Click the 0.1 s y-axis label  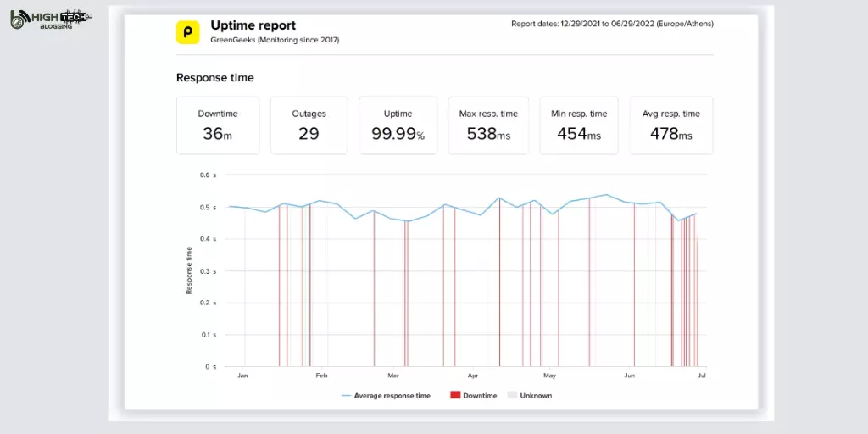pyautogui.click(x=209, y=335)
